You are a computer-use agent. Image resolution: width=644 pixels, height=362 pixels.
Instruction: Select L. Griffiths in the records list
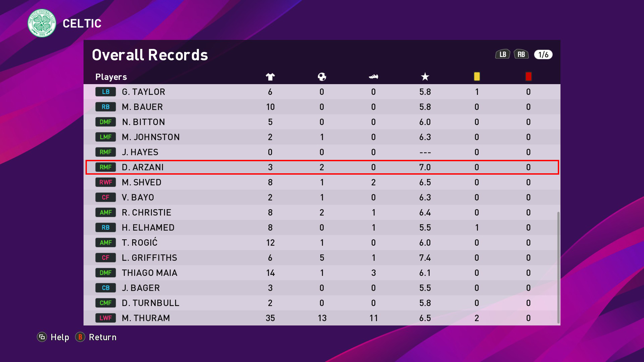(322, 258)
